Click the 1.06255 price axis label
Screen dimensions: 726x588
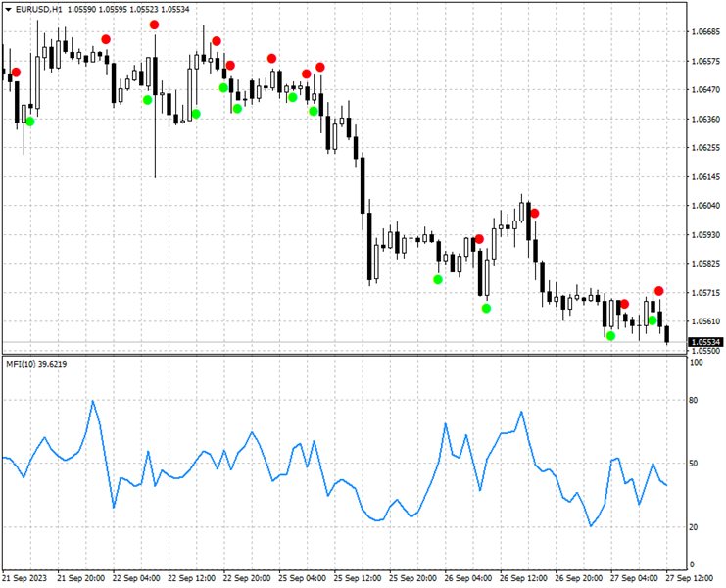coord(705,148)
